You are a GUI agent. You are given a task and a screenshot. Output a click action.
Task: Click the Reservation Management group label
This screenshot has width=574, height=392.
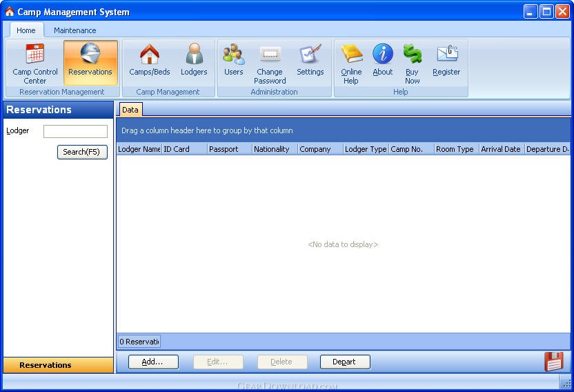pyautogui.click(x=62, y=92)
